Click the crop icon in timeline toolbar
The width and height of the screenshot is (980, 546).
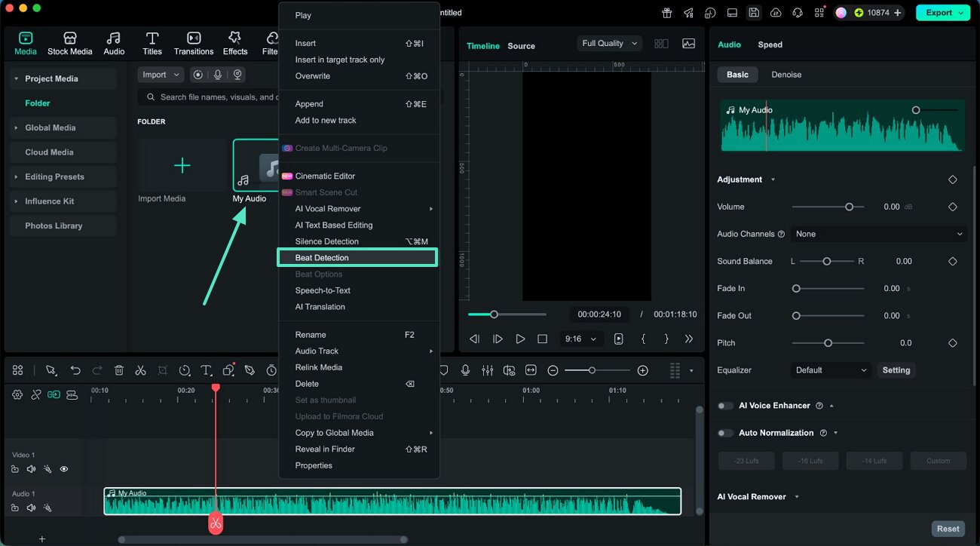pos(162,370)
